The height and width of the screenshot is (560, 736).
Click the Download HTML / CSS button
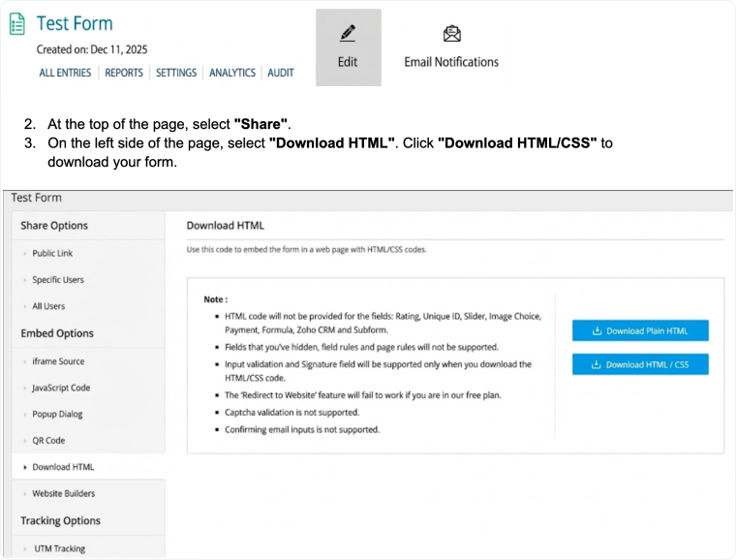640,364
